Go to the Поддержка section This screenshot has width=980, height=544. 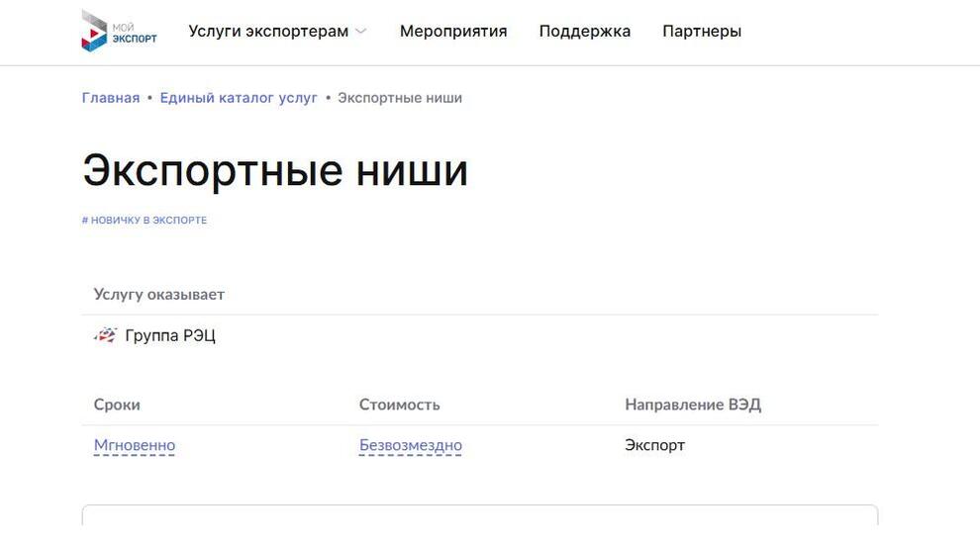pos(584,32)
